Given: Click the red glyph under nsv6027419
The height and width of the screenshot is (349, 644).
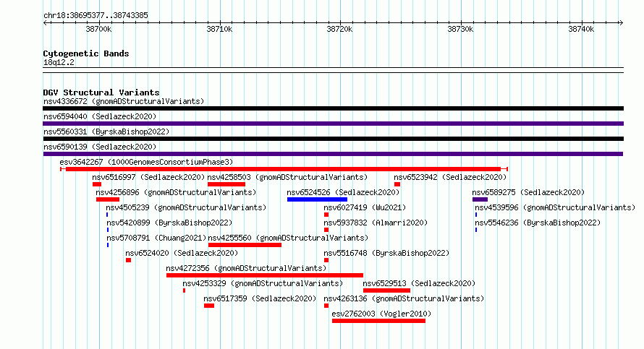Looking at the screenshot, I should point(326,215).
